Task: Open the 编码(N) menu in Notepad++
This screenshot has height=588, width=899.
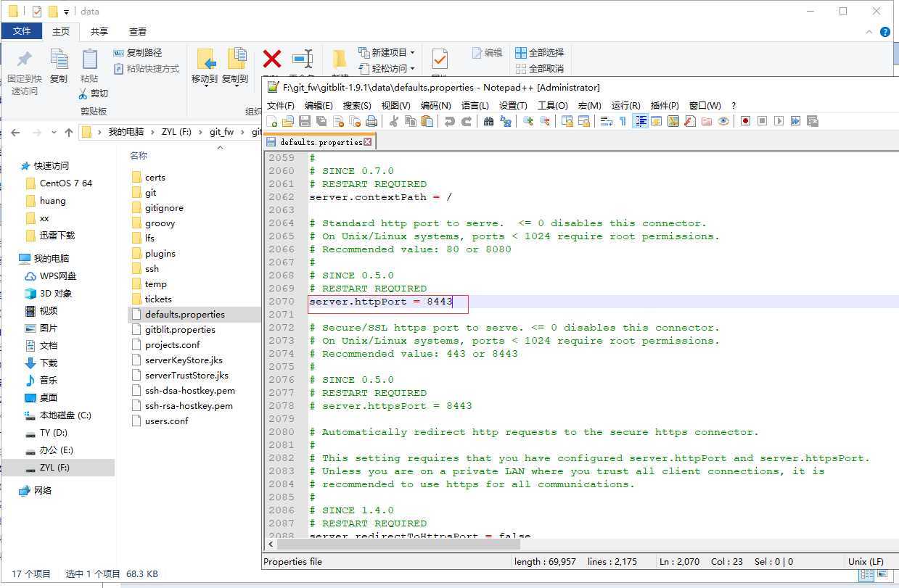Action: point(436,105)
